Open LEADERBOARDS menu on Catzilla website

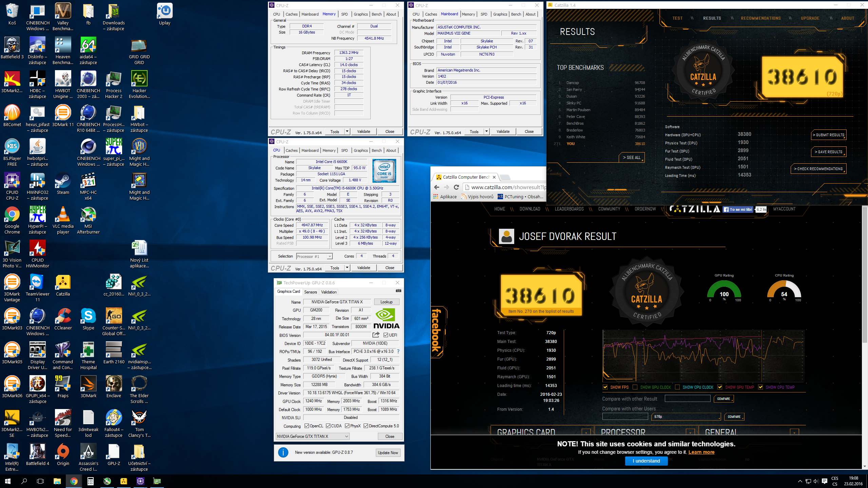point(569,209)
